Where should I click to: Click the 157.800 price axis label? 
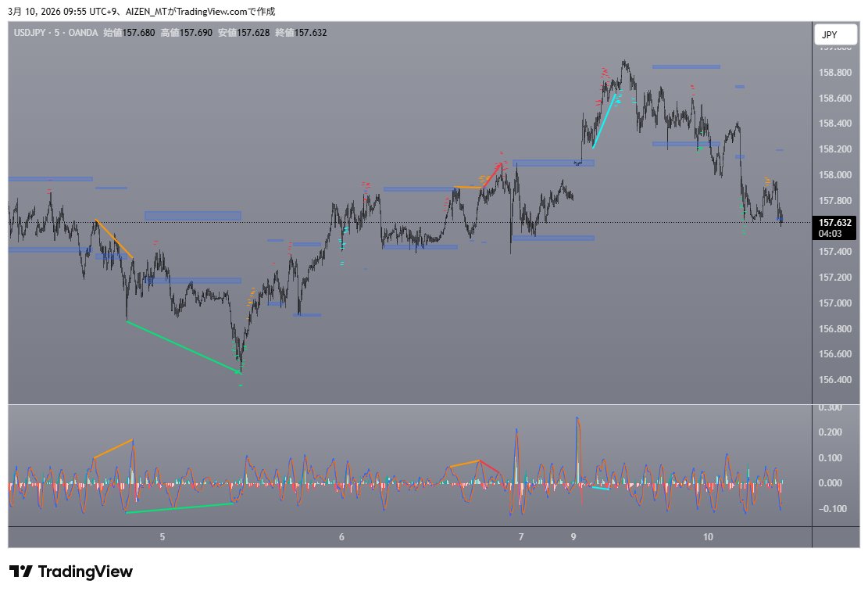(x=834, y=201)
